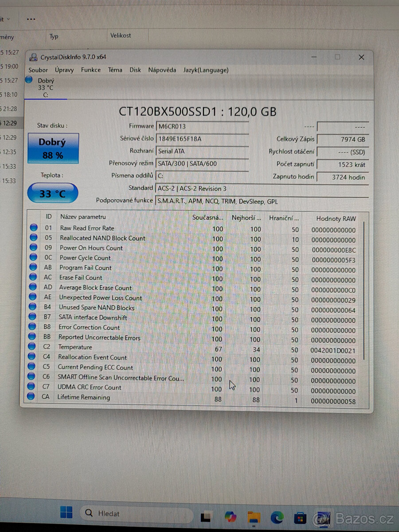Image resolution: width=399 pixels, height=532 pixels.
Task: Click the CrystalDiskInfo icon in the title bar
Action: (33, 57)
